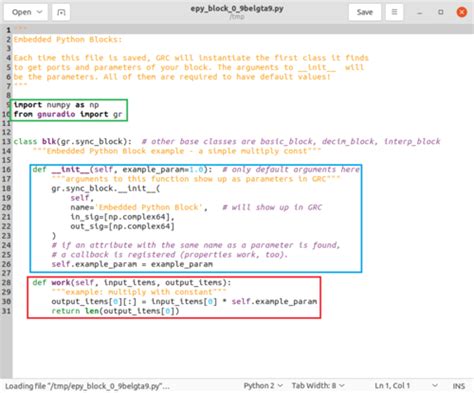Place cursor in 'from gnuradio import gr' line
The width and height of the screenshot is (474, 393).
68,114
